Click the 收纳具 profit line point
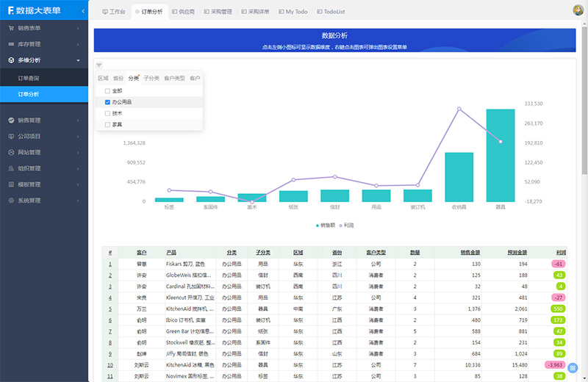The width and height of the screenshot is (588, 382). click(x=459, y=109)
